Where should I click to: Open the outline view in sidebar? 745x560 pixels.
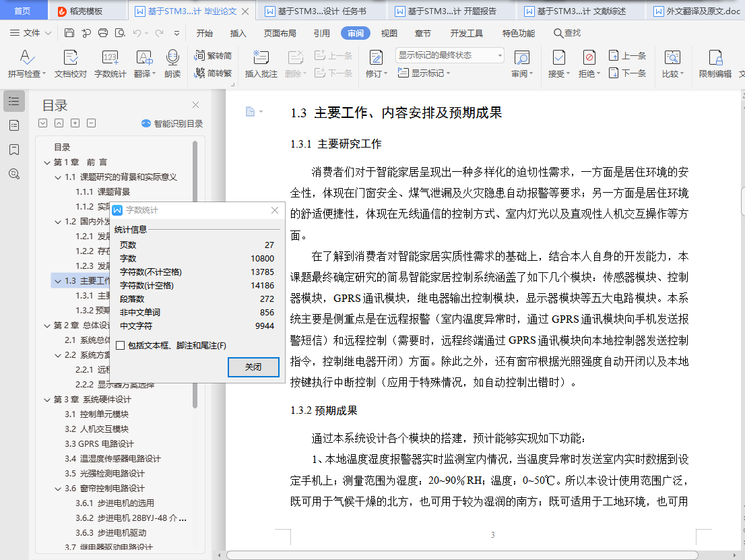click(x=14, y=101)
